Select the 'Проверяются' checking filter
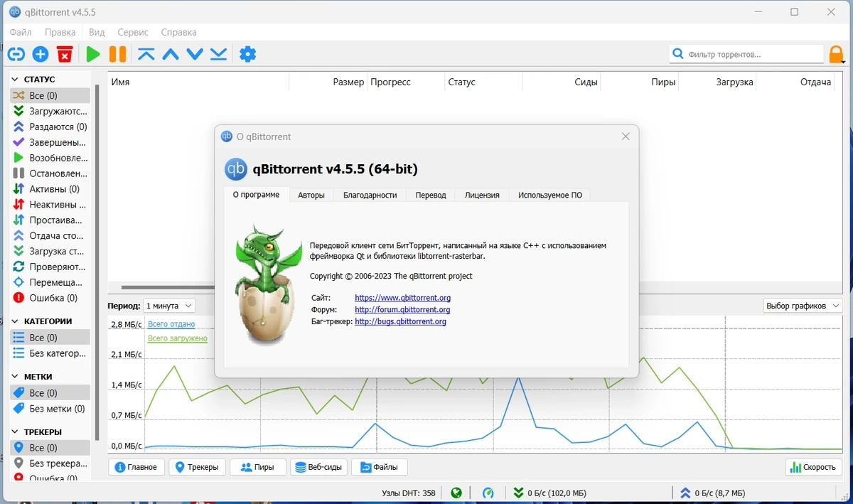 point(50,267)
